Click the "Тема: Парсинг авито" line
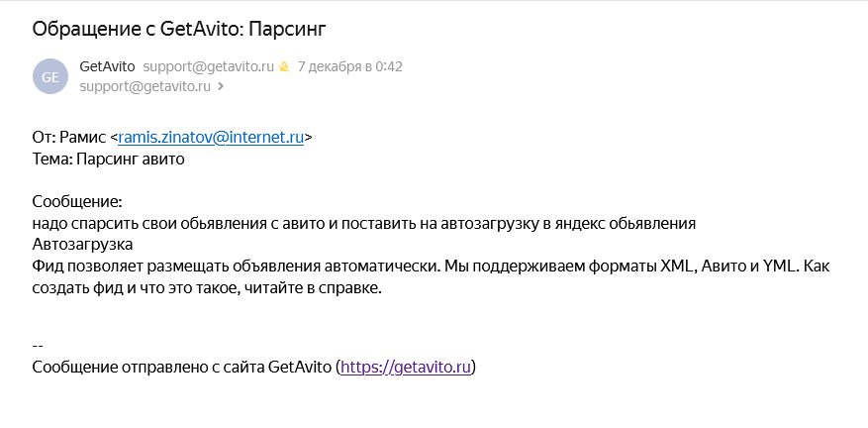The width and height of the screenshot is (868, 428). tap(109, 158)
